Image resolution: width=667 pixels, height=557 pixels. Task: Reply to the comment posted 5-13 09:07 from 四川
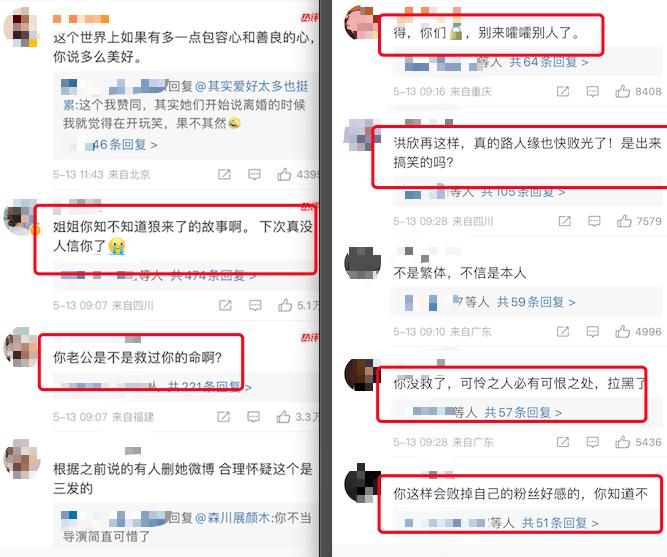[x=255, y=305]
